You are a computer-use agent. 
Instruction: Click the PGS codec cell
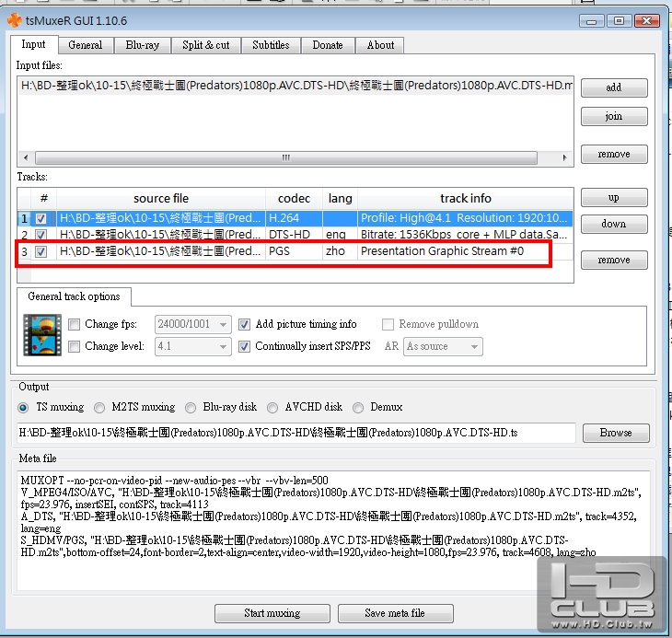(x=294, y=251)
